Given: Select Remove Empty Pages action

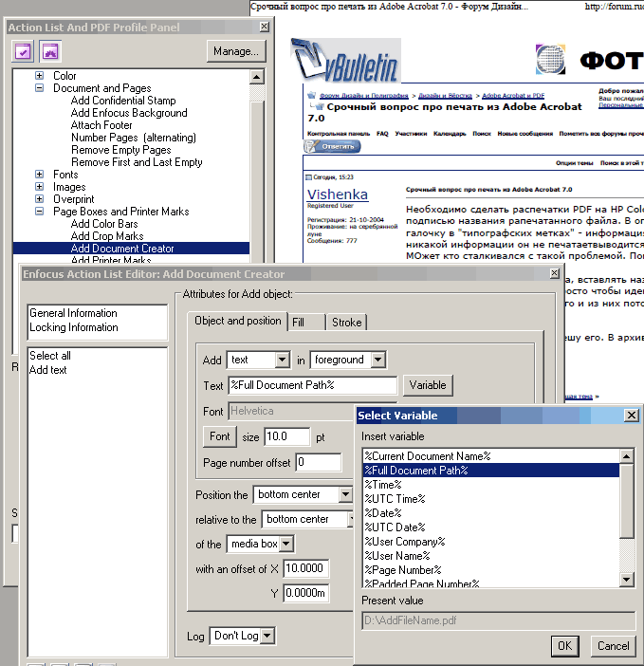Looking at the screenshot, I should (x=121, y=150).
